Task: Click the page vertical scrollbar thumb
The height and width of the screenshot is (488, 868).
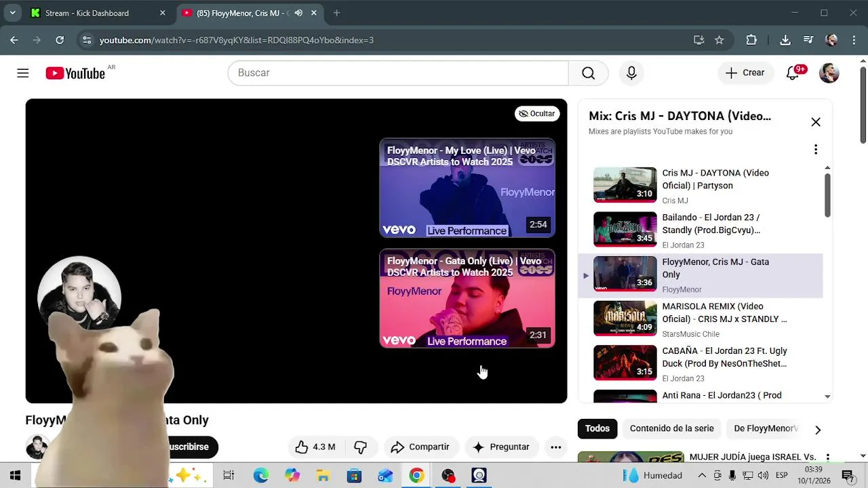Action: tap(863, 105)
